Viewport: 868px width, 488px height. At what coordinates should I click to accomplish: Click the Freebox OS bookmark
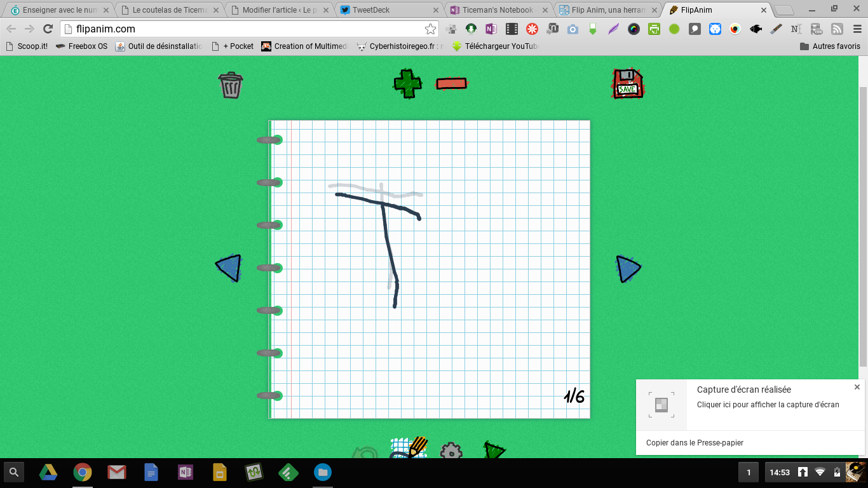81,46
